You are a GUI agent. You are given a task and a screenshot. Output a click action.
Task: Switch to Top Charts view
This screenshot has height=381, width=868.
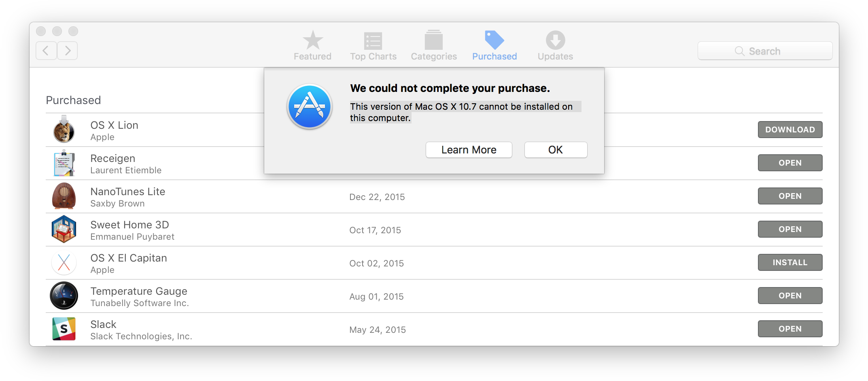click(373, 45)
